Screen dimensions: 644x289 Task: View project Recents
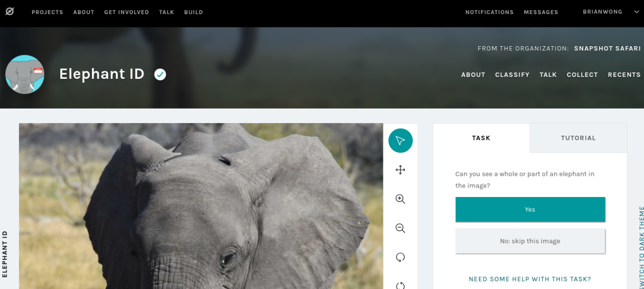[624, 75]
